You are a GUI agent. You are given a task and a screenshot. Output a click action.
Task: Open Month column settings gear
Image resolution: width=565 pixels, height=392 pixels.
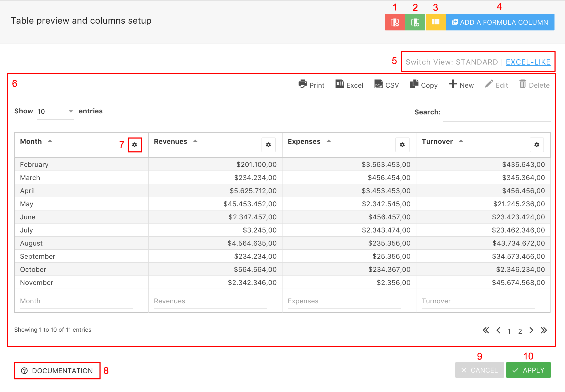point(135,145)
